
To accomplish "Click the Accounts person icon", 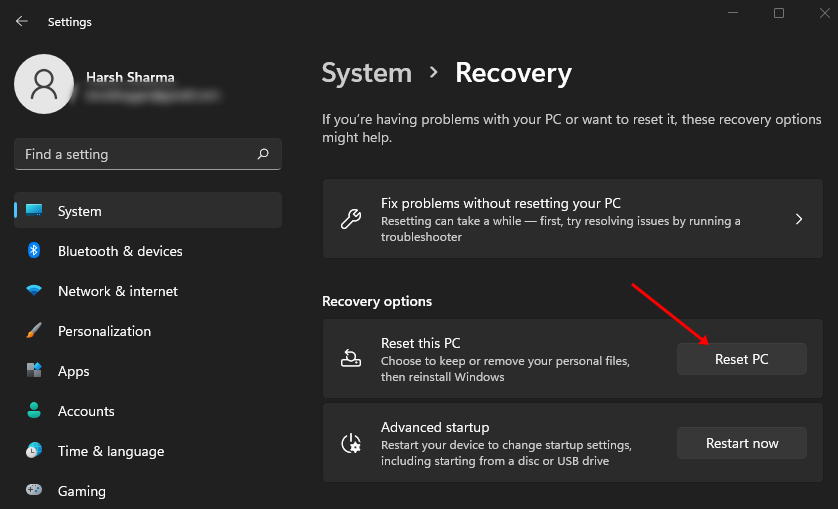I will pyautogui.click(x=34, y=411).
